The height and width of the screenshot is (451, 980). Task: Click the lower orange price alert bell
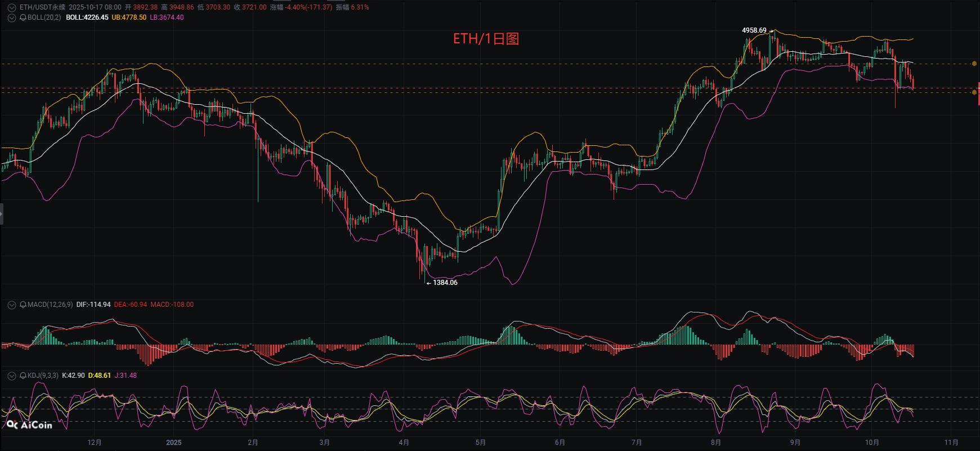pos(974,92)
